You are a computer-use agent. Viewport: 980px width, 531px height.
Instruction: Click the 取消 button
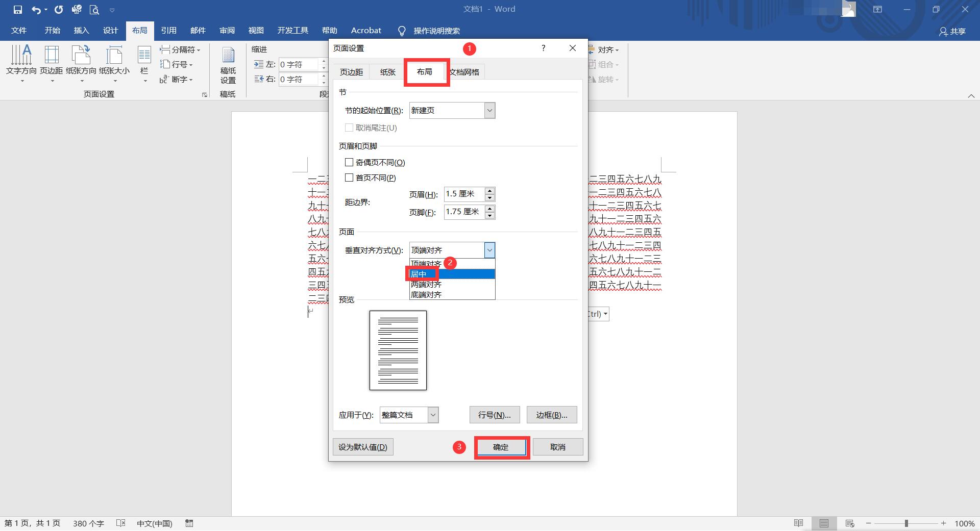click(x=558, y=447)
